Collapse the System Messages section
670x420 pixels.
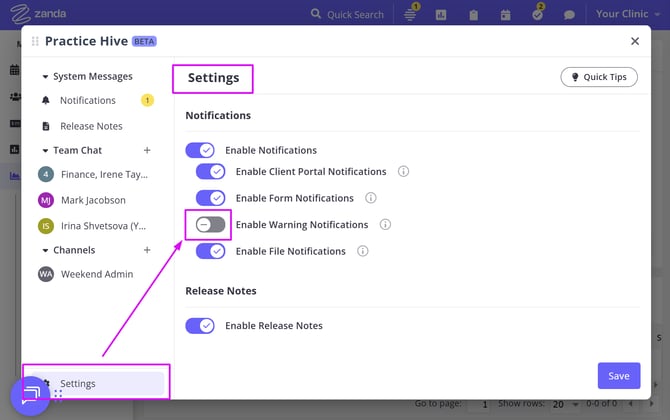tap(44, 77)
